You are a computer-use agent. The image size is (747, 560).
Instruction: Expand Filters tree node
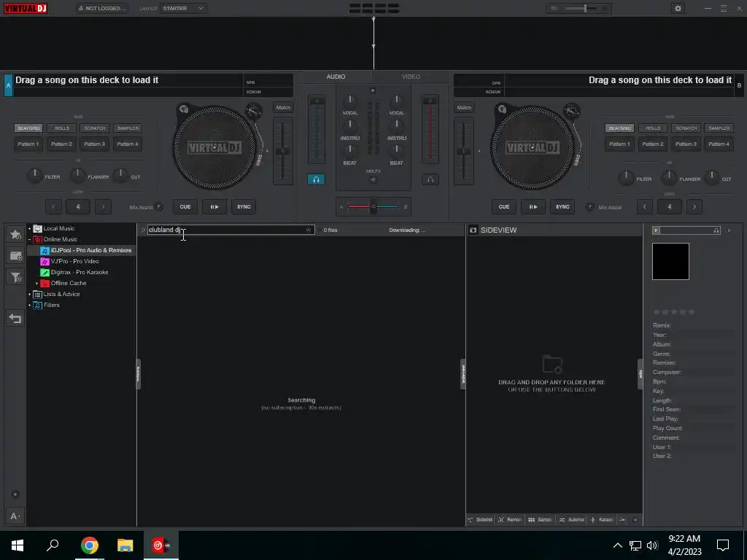[29, 306]
